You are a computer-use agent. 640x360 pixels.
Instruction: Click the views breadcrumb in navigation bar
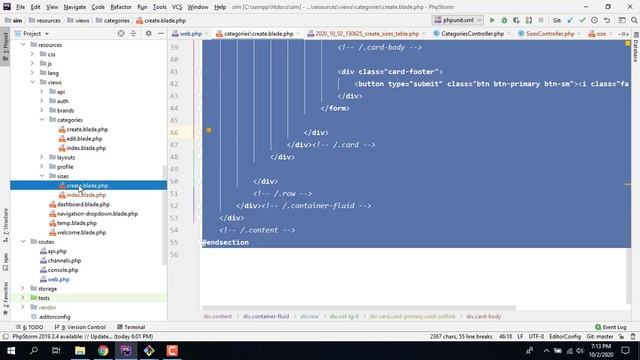(82, 20)
